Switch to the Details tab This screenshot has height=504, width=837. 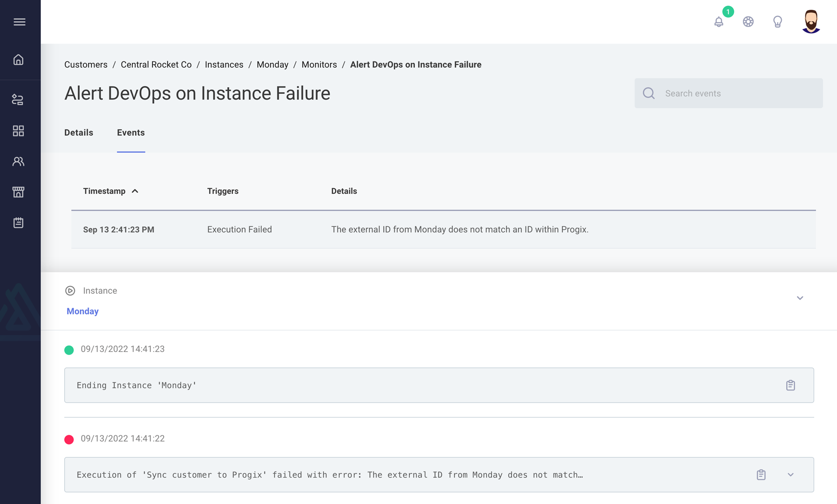coord(79,133)
